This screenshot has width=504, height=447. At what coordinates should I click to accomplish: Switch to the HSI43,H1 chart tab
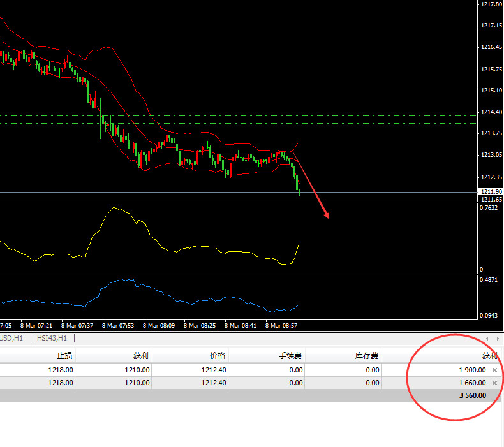[x=52, y=338]
